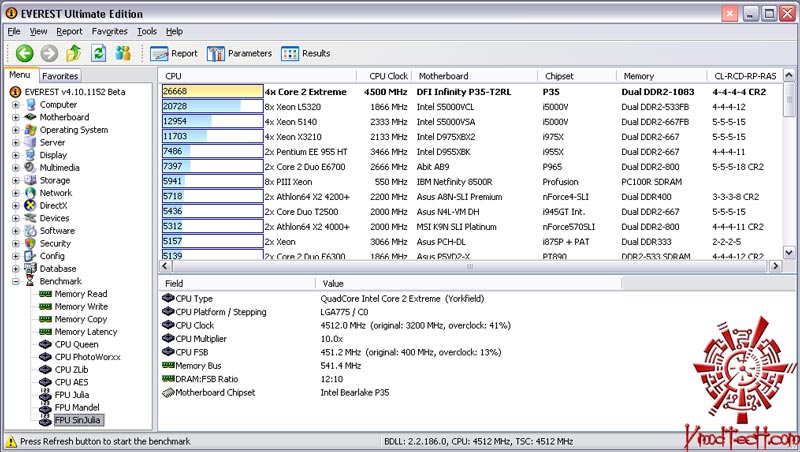The height and width of the screenshot is (452, 800).
Task: Click the users icon in toolbar
Action: [124, 53]
